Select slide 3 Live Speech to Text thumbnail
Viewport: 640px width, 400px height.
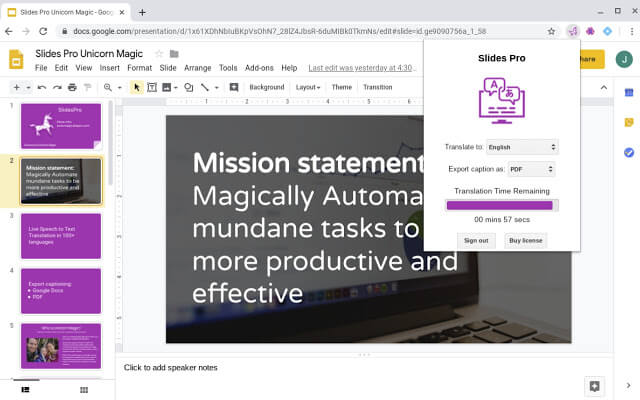(61, 236)
